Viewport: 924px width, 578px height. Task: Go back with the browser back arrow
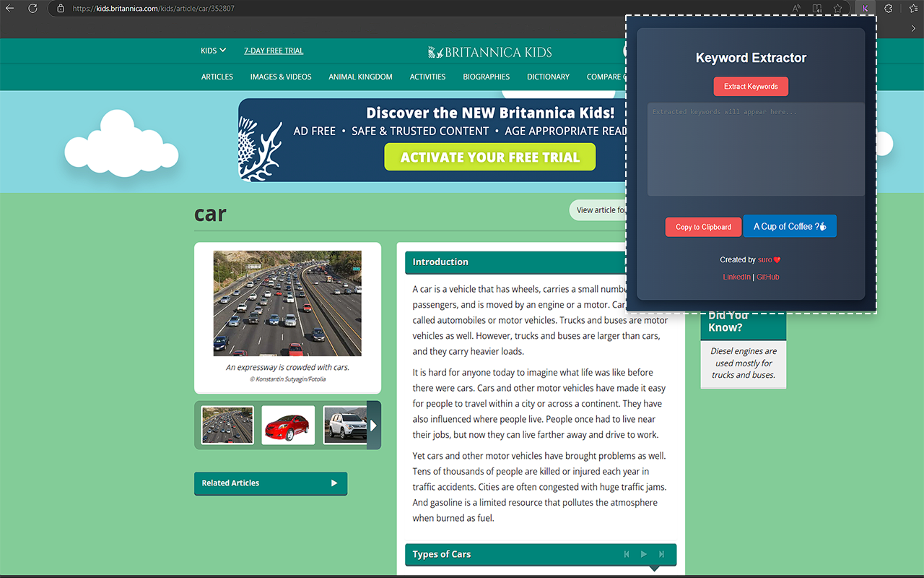tap(10, 9)
